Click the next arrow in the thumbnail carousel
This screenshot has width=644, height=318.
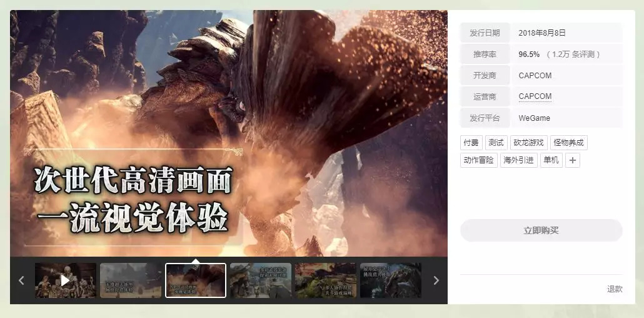coord(436,280)
